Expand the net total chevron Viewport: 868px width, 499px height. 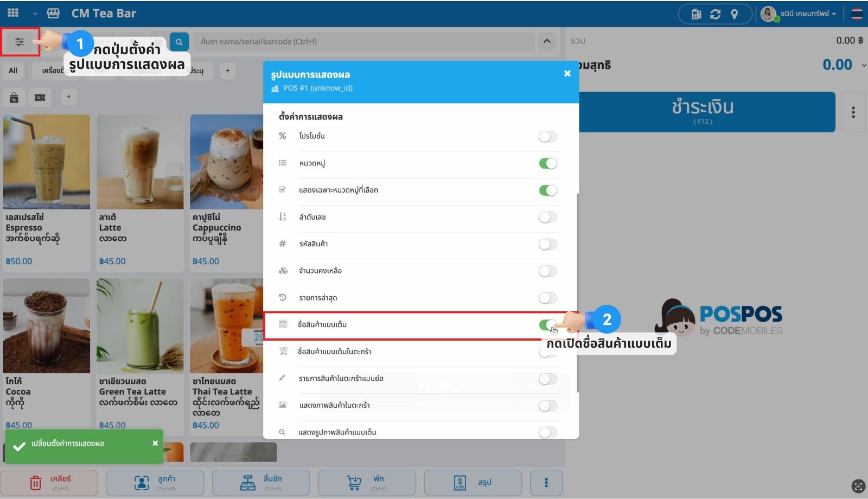point(864,66)
